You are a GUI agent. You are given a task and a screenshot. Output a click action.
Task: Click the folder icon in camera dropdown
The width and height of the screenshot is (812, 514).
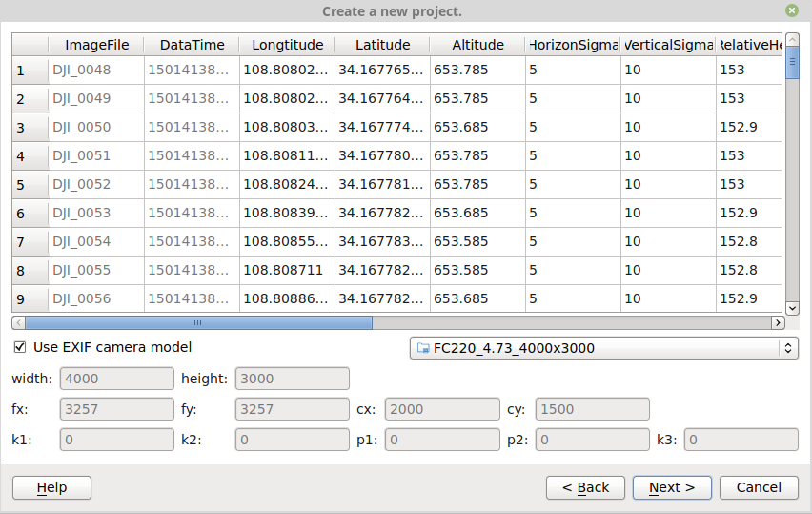click(x=421, y=348)
